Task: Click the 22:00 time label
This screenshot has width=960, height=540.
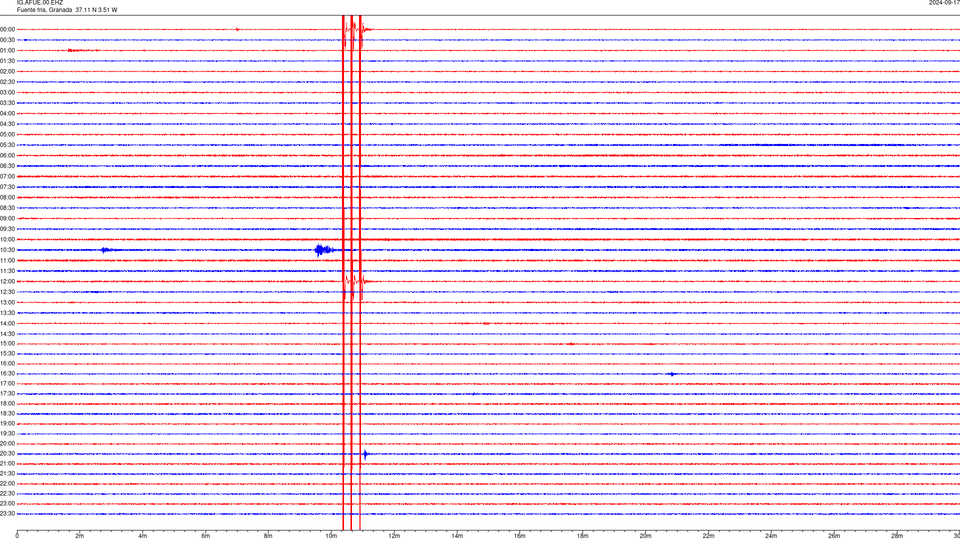Action: (8, 484)
